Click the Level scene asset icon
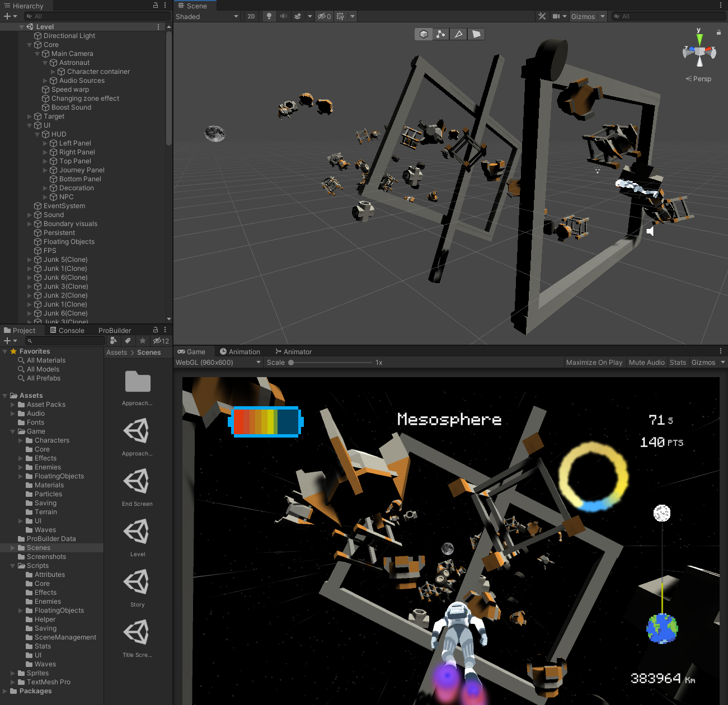The width and height of the screenshot is (728, 705). 137,532
